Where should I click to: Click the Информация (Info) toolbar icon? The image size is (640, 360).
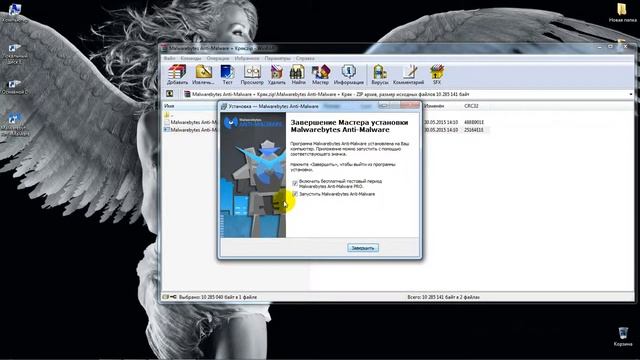pyautogui.click(x=349, y=75)
